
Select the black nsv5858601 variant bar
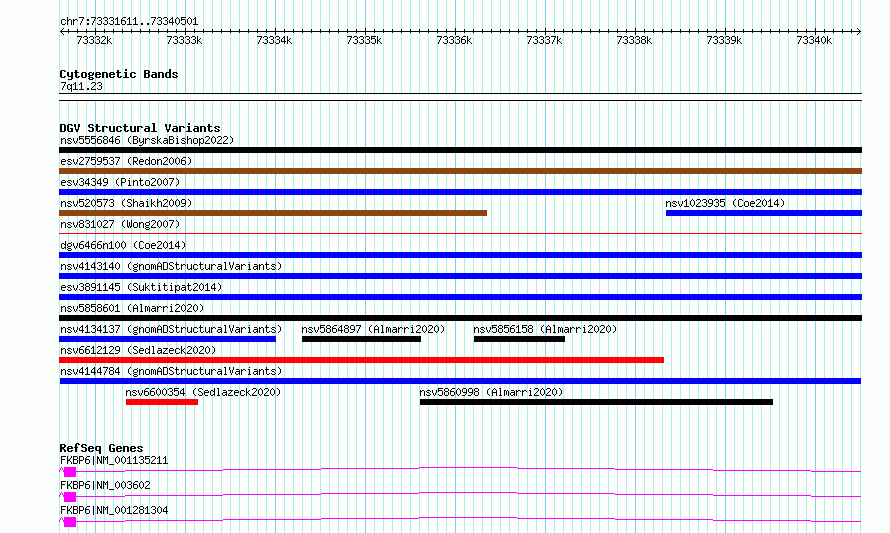point(460,318)
